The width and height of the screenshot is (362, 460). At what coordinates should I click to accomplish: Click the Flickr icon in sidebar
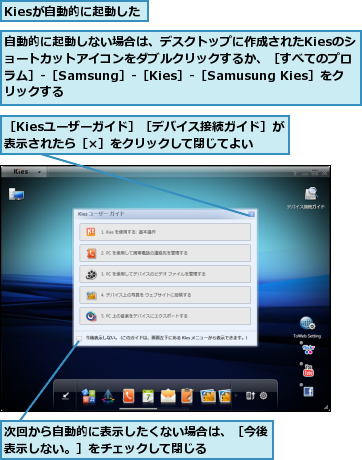308,350
